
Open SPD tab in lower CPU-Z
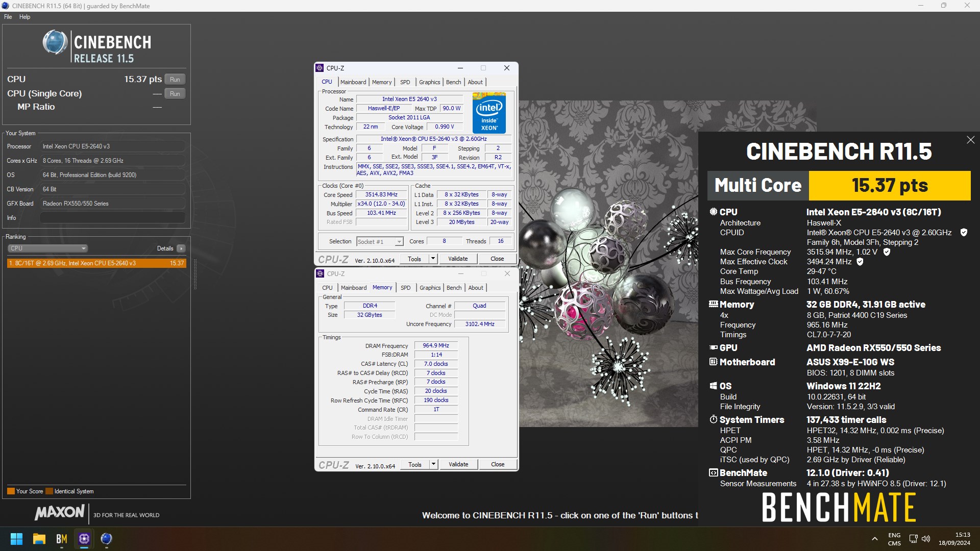point(406,288)
